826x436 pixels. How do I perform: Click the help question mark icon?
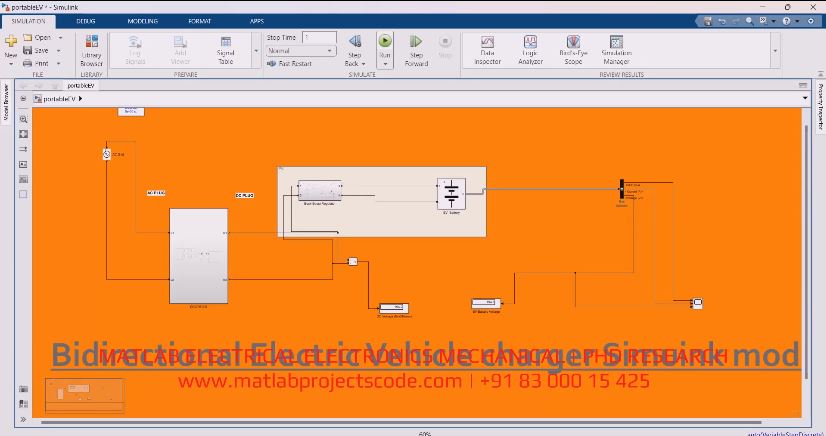click(786, 21)
